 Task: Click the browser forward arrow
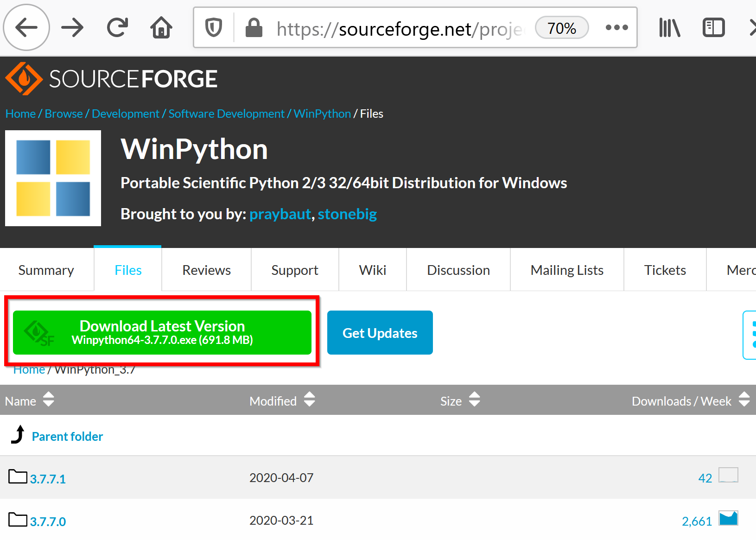coord(72,28)
